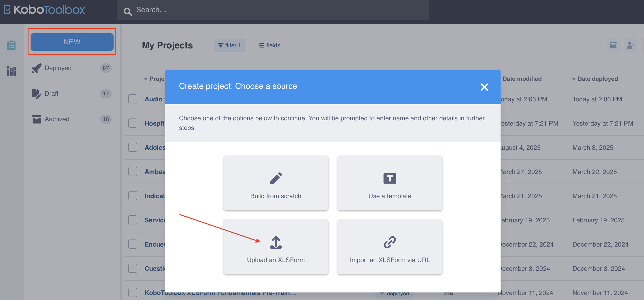Choose Import an XLSForm via URL
This screenshot has height=300, width=644.
tap(390, 247)
